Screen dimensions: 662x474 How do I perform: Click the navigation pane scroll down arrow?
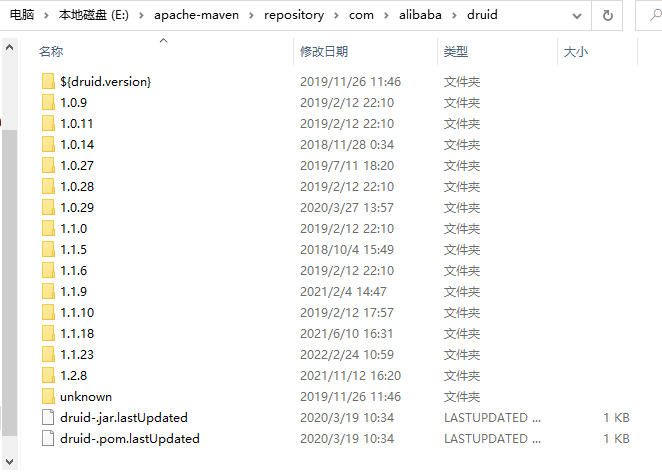pyautogui.click(x=9, y=461)
